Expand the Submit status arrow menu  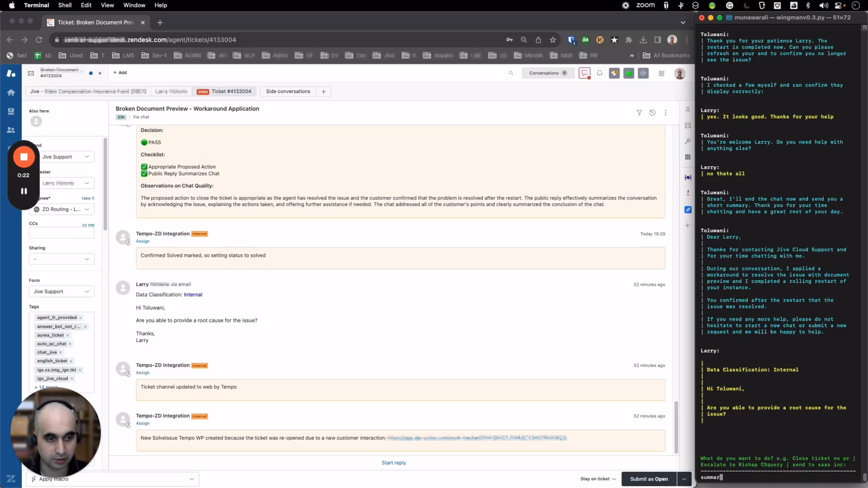click(684, 479)
